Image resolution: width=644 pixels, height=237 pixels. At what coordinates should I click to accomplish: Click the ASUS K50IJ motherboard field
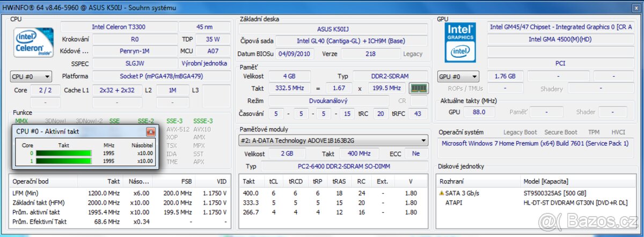(333, 29)
